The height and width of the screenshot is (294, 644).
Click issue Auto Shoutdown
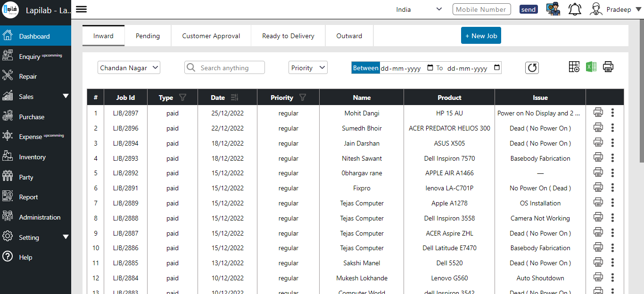[540, 278]
